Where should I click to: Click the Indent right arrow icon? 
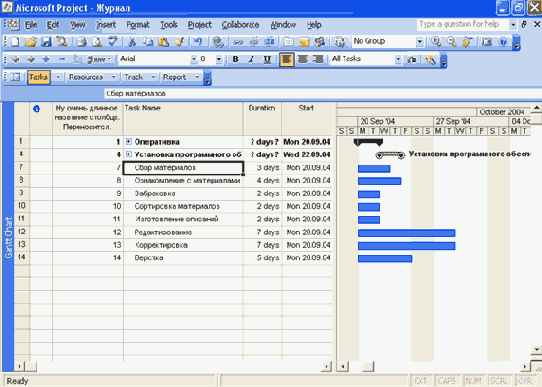(x=31, y=59)
